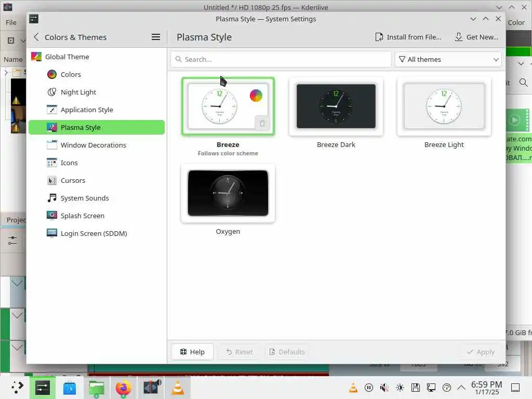This screenshot has height=399, width=532.
Task: Select the Breeze theme thumbnail
Action: click(228, 106)
